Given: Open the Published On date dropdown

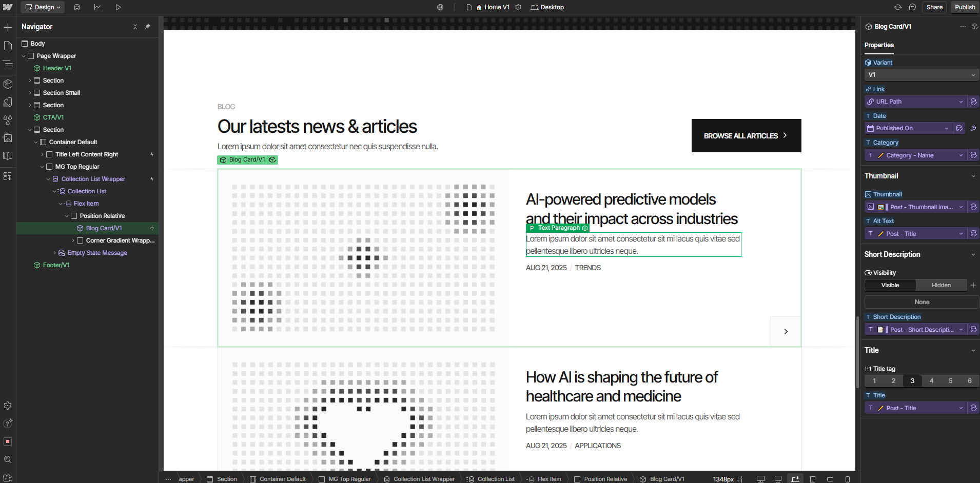Looking at the screenshot, I should [908, 128].
